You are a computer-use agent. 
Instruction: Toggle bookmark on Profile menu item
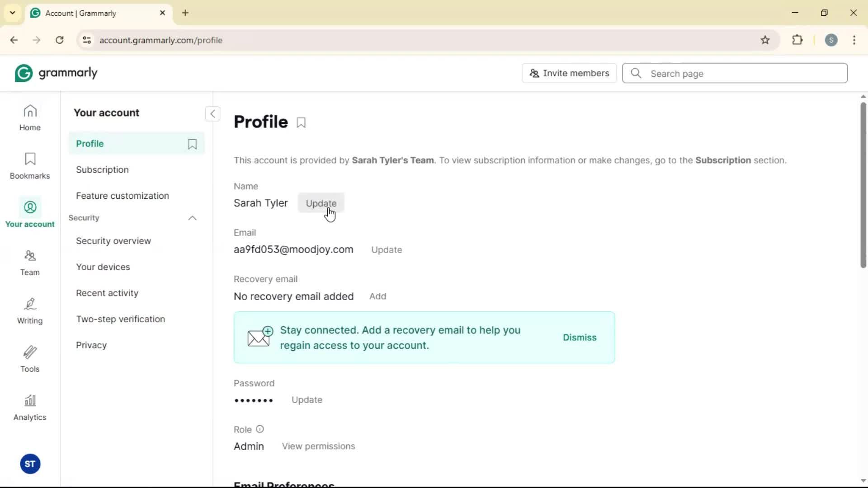[192, 144]
